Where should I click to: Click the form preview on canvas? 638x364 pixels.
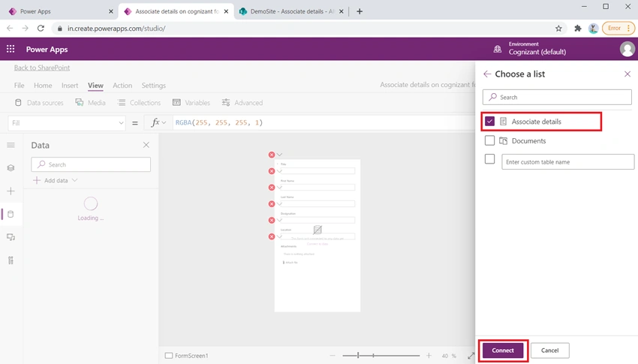(x=317, y=236)
